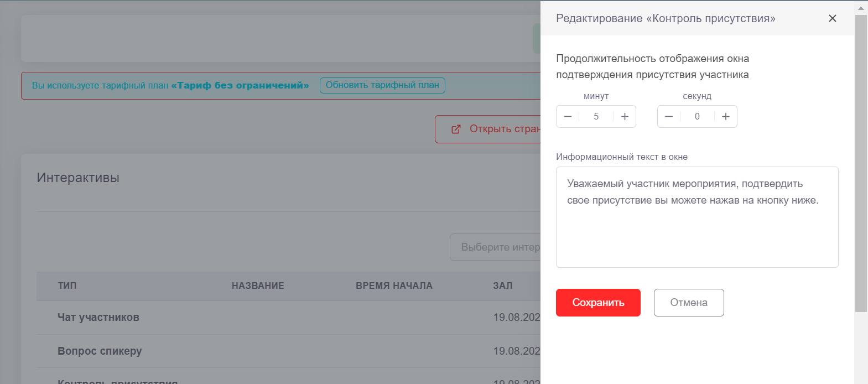Increase seconds with the plus icon
This screenshot has width=868, height=384.
click(726, 117)
